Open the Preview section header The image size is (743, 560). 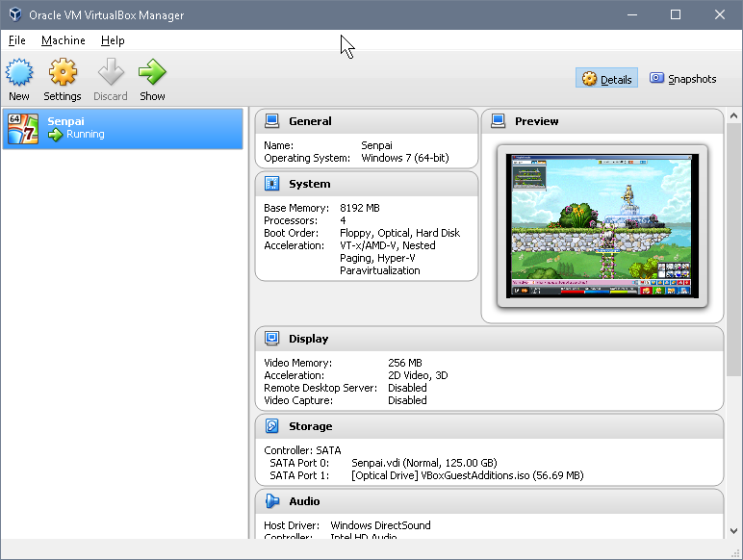[x=602, y=121]
